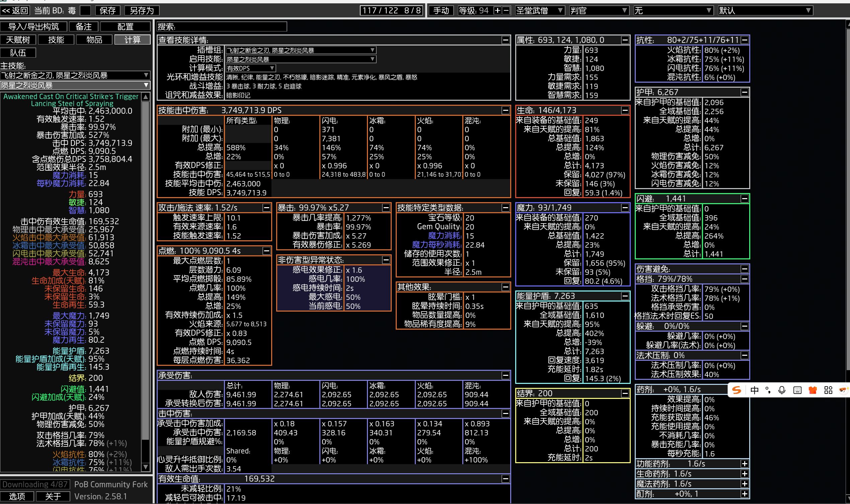Switch to the 天赋树 tab
The image size is (850, 504).
pyautogui.click(x=18, y=40)
